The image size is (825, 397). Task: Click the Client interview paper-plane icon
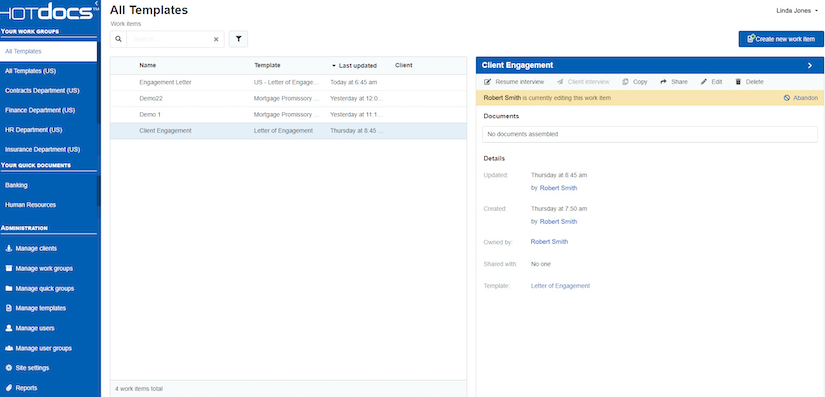tap(560, 82)
